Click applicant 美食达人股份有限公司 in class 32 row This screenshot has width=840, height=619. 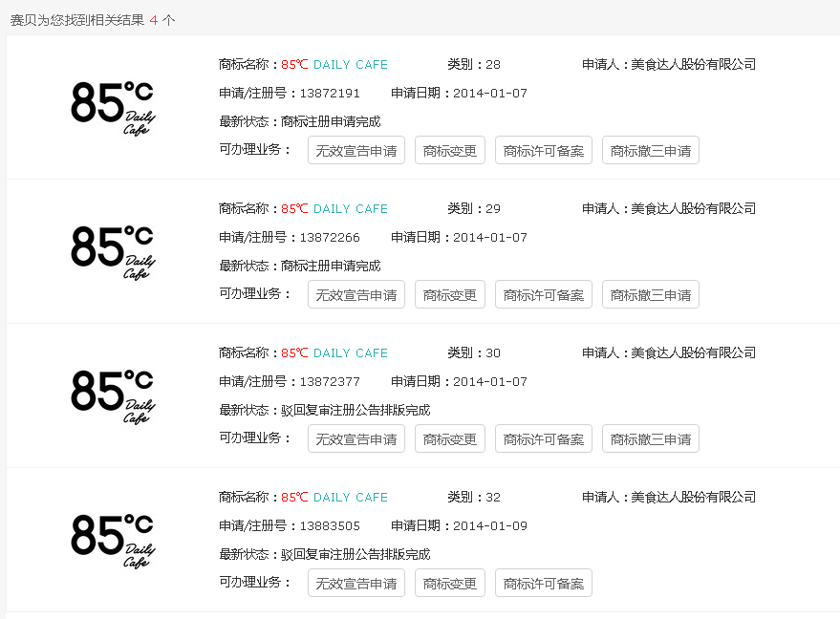693,497
